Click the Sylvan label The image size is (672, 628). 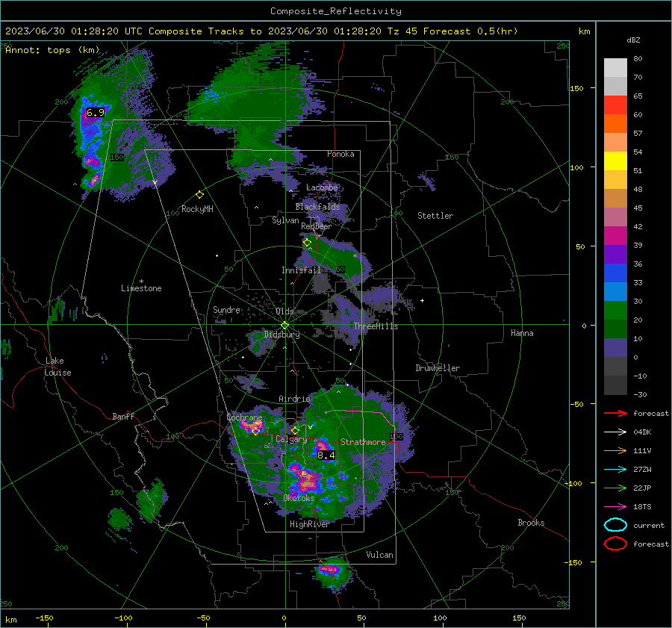285,220
